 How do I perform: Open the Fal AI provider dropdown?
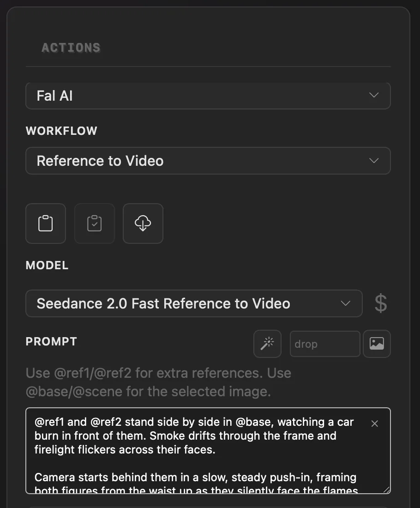(x=208, y=96)
